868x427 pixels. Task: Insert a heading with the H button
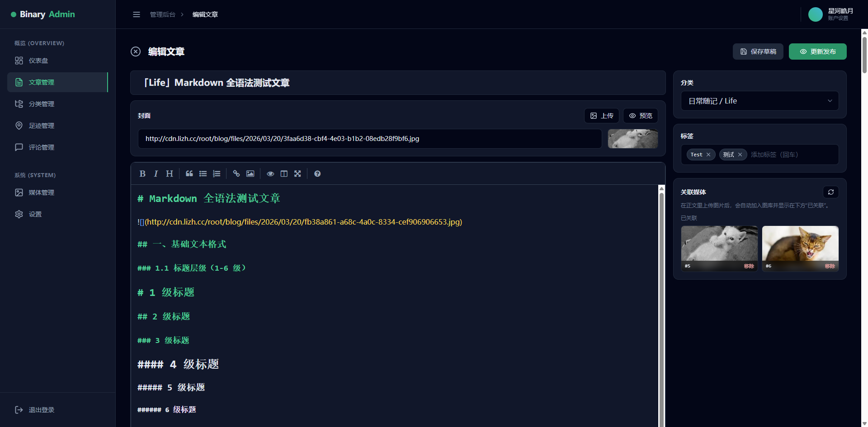170,174
